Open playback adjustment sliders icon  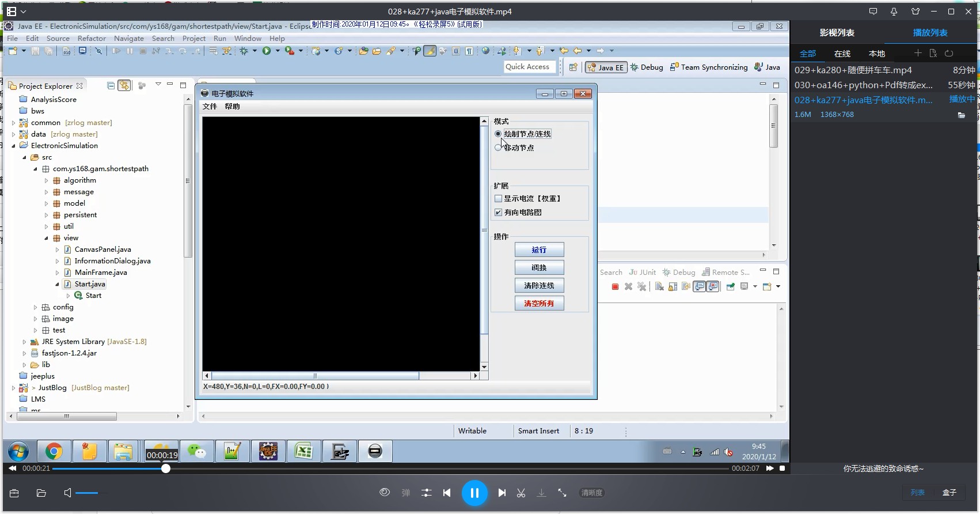click(426, 493)
